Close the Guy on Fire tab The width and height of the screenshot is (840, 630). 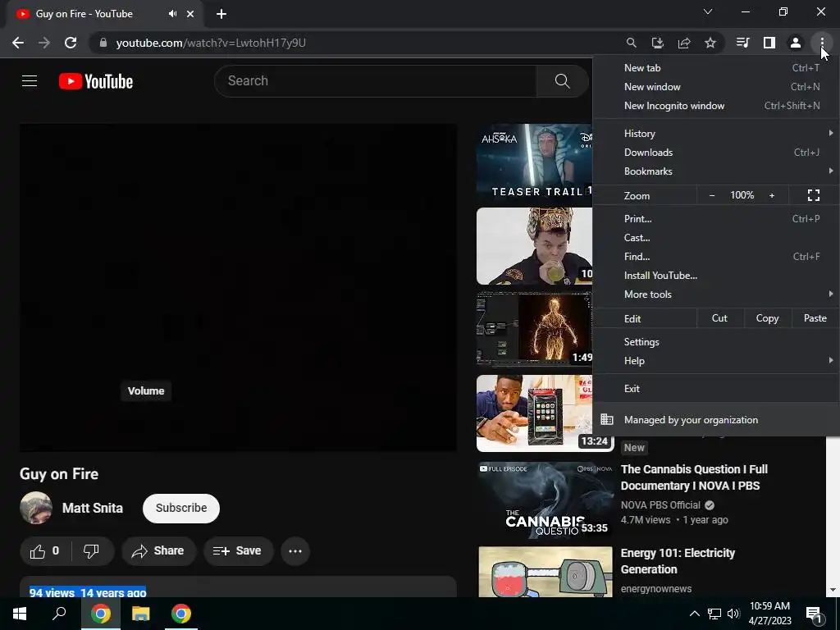[x=190, y=14]
